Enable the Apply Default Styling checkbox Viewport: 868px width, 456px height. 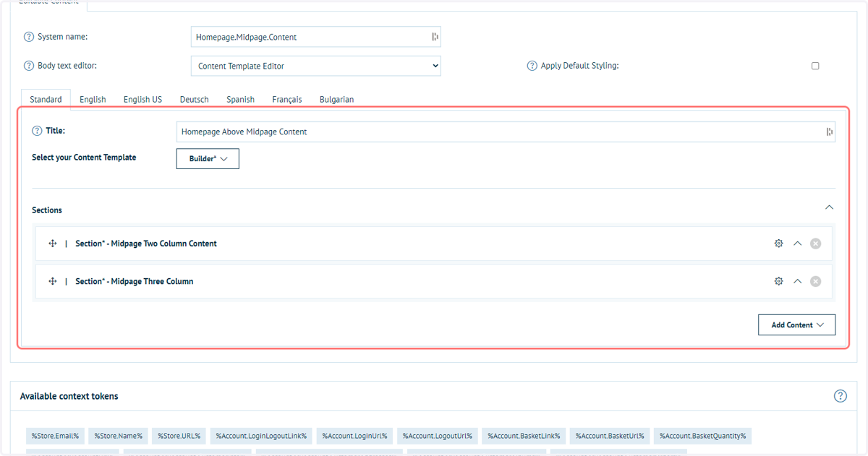(x=815, y=66)
